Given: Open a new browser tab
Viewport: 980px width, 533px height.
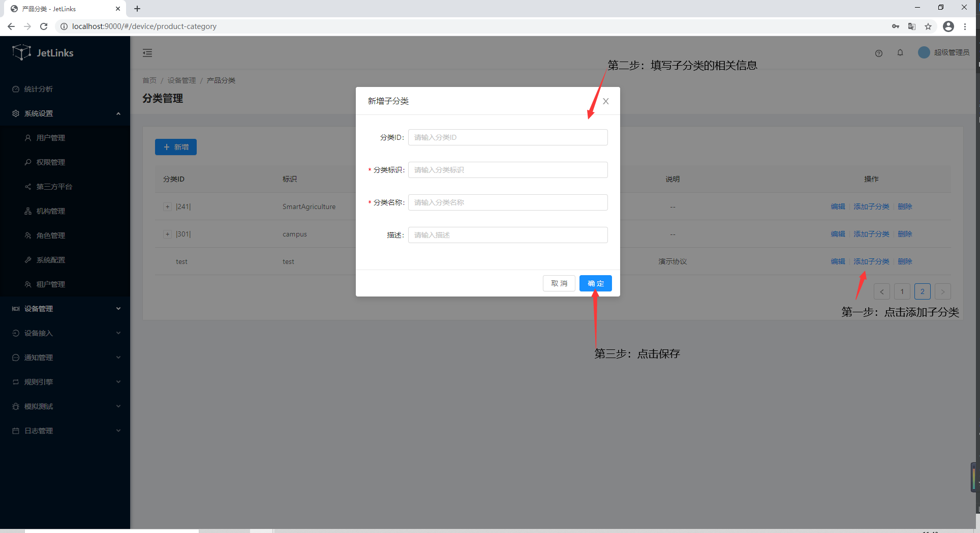Looking at the screenshot, I should click(137, 9).
